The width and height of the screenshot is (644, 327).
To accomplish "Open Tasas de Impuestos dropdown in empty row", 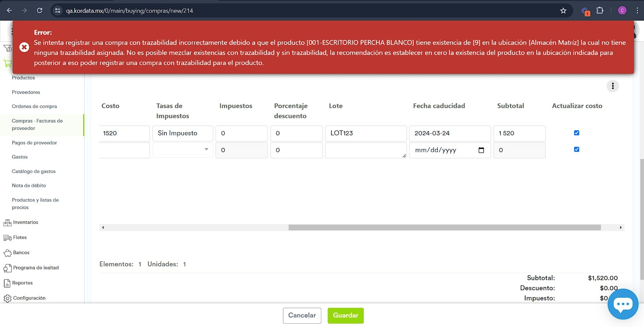I will pyautogui.click(x=183, y=150).
